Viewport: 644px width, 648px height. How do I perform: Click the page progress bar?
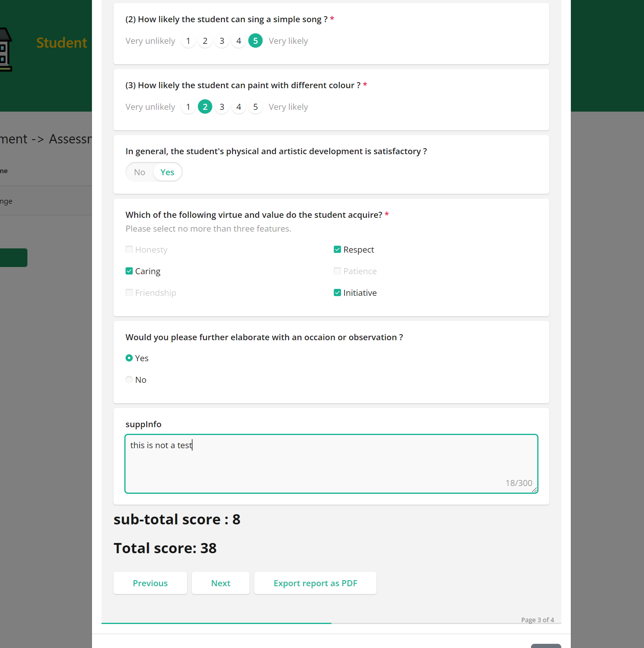coord(331,623)
